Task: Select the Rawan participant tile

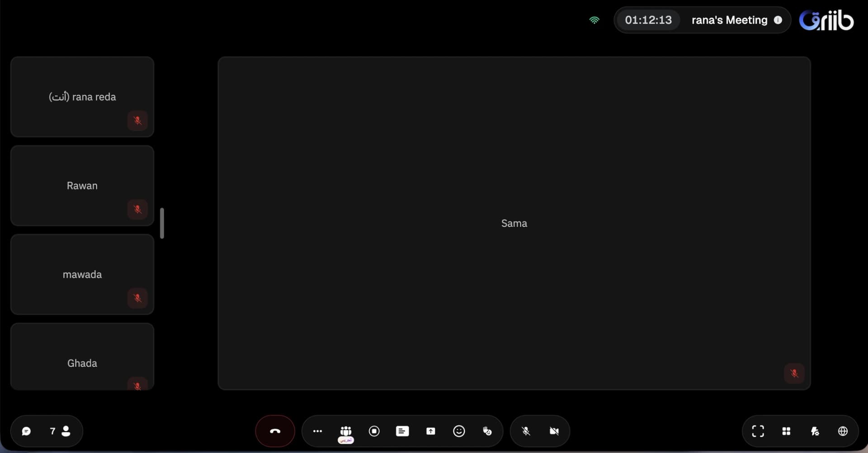Action: [x=82, y=185]
